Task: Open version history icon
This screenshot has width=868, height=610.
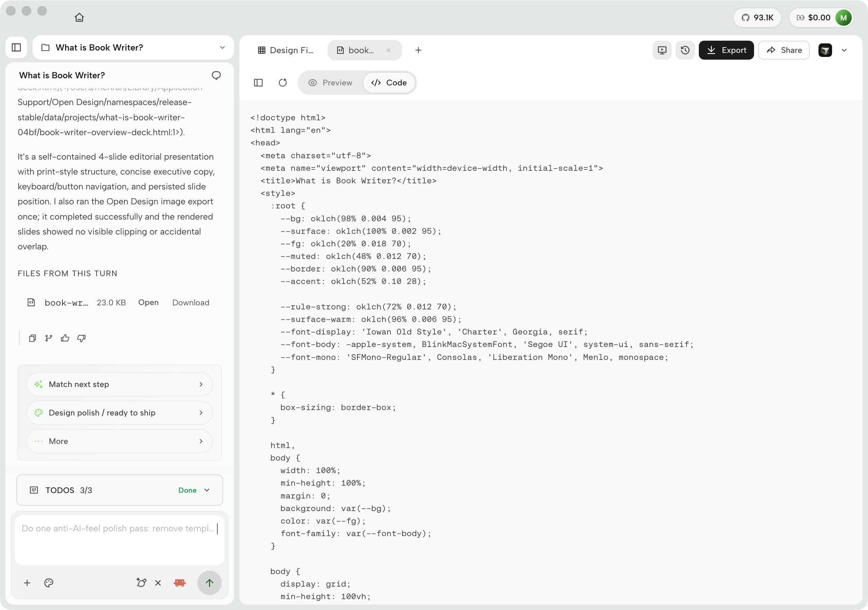Action: 685,50
